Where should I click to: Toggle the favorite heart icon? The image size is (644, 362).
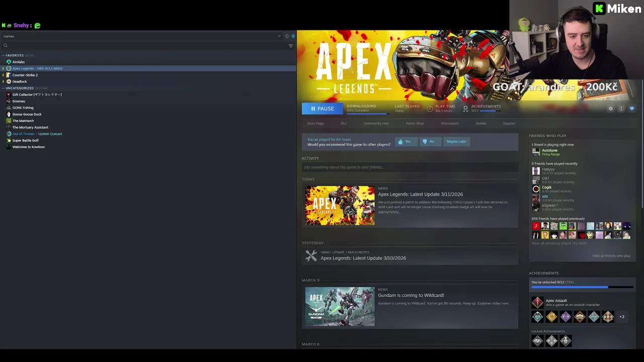click(632, 109)
